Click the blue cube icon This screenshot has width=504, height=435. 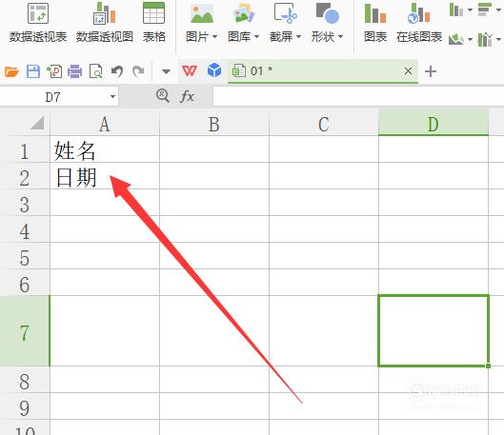pos(214,70)
